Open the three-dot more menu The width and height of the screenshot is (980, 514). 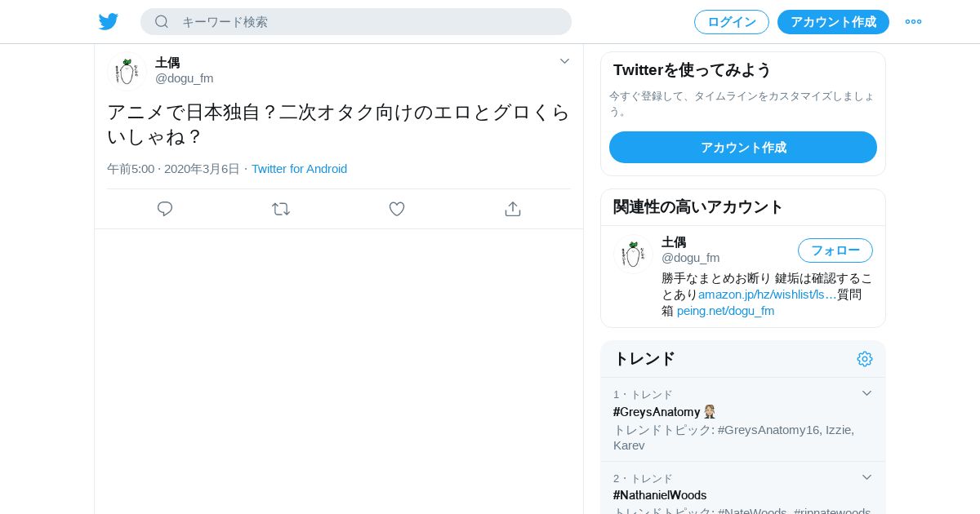coord(913,22)
